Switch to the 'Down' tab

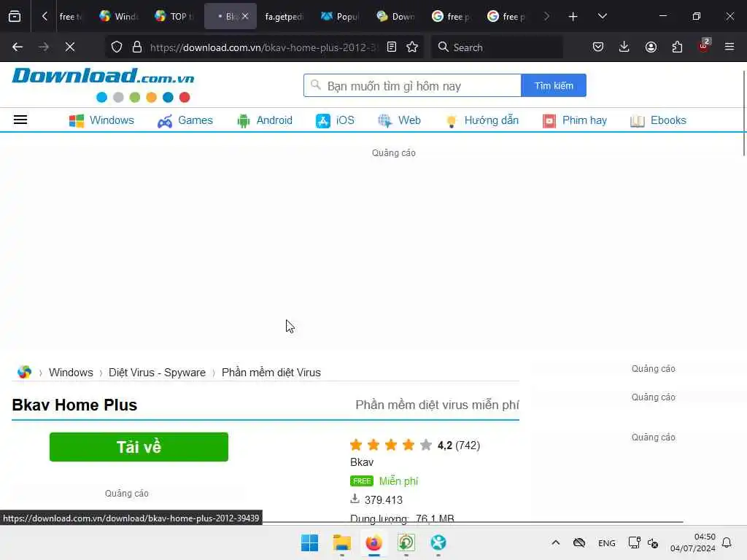tap(395, 17)
